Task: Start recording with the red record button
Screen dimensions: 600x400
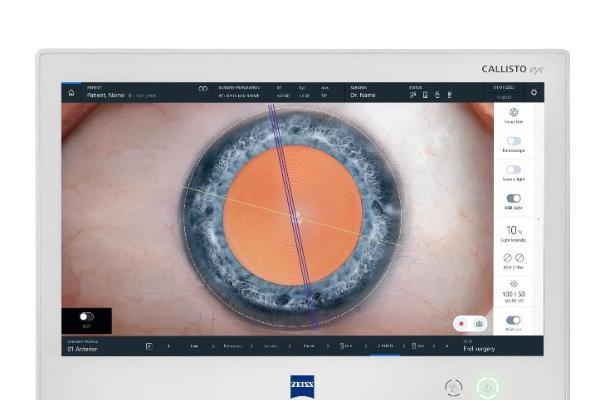Action: click(462, 323)
